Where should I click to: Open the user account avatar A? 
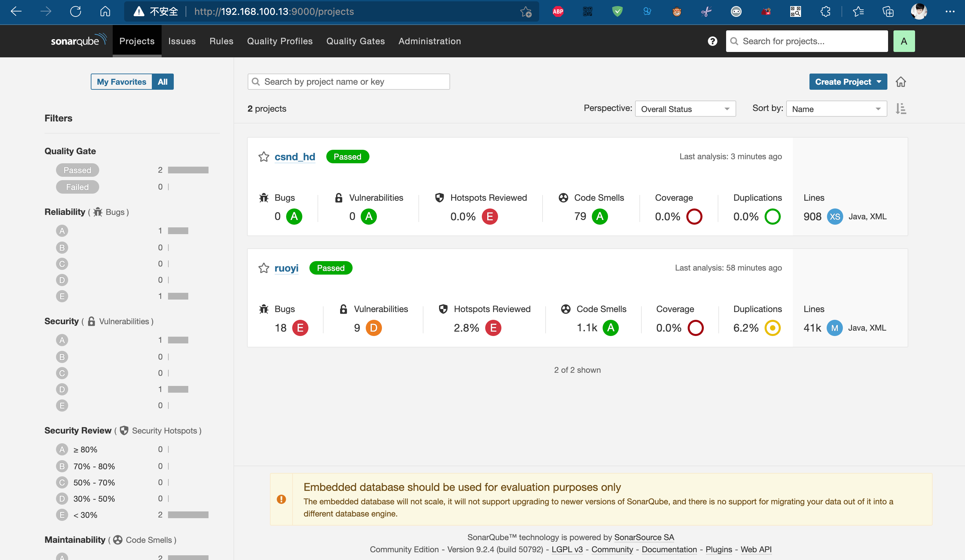click(904, 41)
